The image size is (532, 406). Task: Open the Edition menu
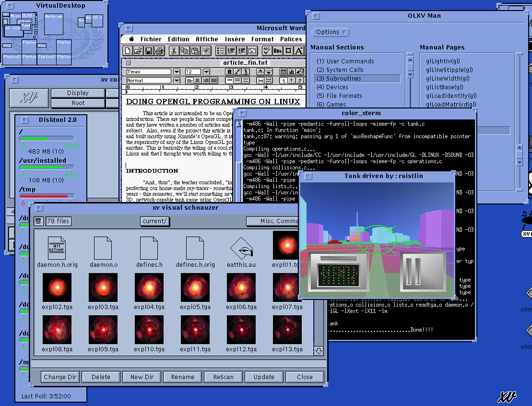click(x=178, y=39)
